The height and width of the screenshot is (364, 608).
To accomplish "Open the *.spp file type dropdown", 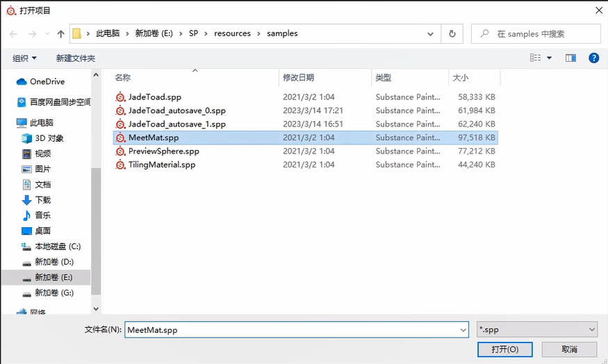I will coord(537,330).
